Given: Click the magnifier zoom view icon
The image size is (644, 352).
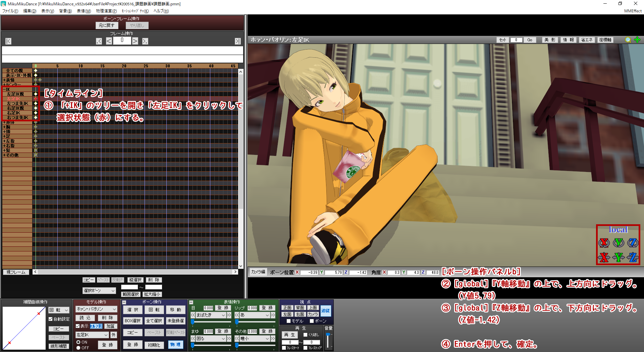Looking at the screenshot, I should pos(628,40).
